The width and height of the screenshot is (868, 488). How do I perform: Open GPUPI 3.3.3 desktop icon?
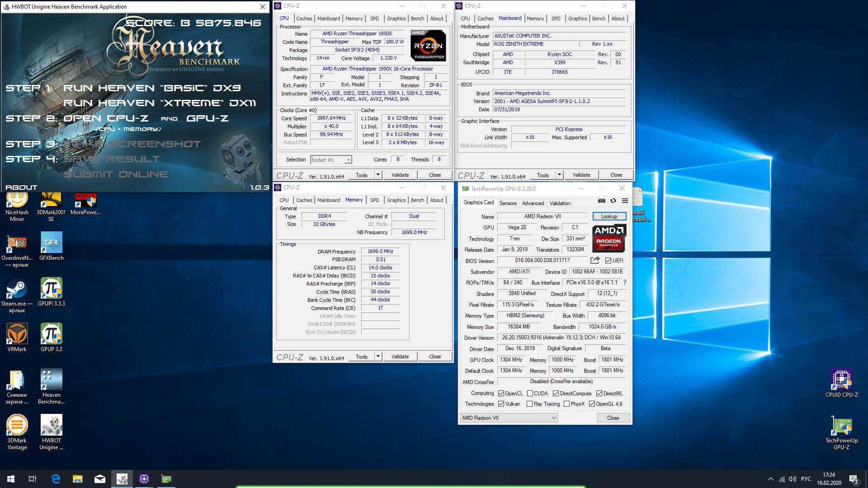click(x=51, y=292)
